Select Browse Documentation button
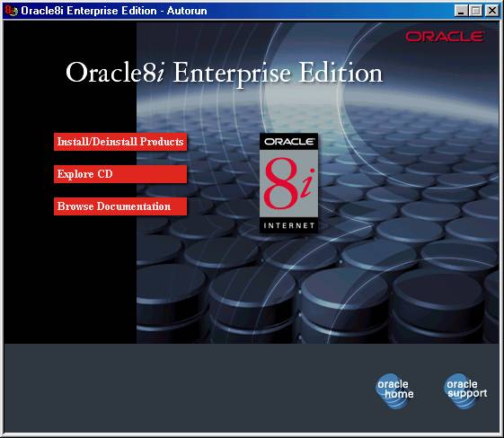Image resolution: width=504 pixels, height=438 pixels. (x=120, y=206)
